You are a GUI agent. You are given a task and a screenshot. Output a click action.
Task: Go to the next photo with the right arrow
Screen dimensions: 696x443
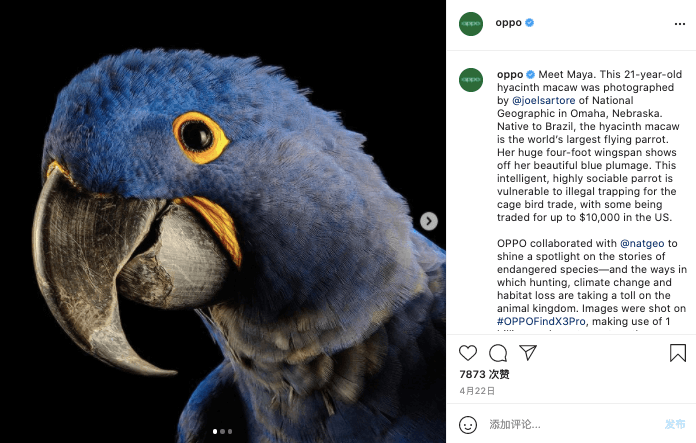coord(428,221)
